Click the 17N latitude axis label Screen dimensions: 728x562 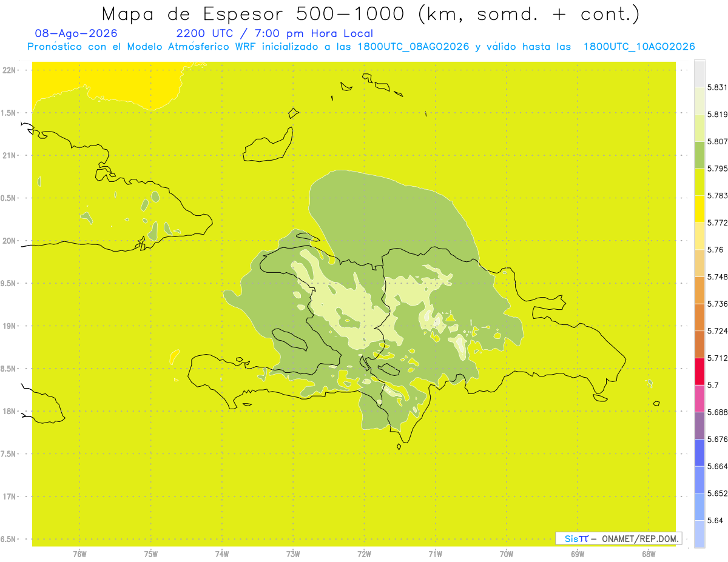tap(9, 497)
